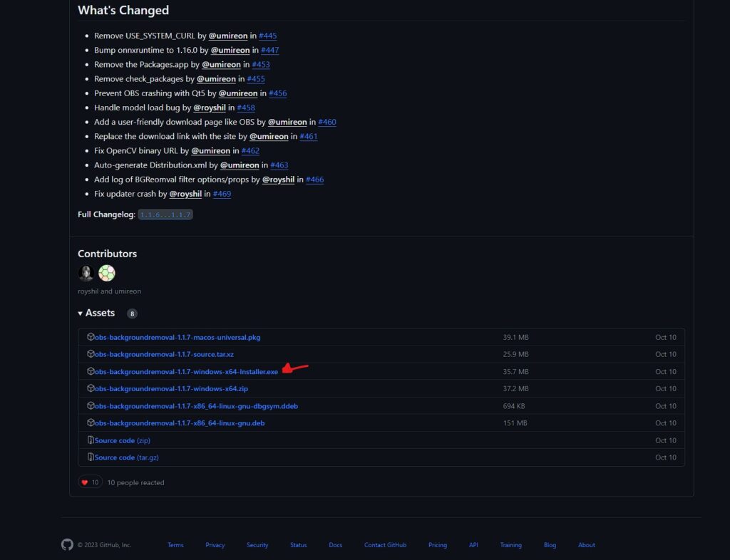Screen dimensions: 730x560
Task: Open pull request #469
Action: [x=222, y=195]
